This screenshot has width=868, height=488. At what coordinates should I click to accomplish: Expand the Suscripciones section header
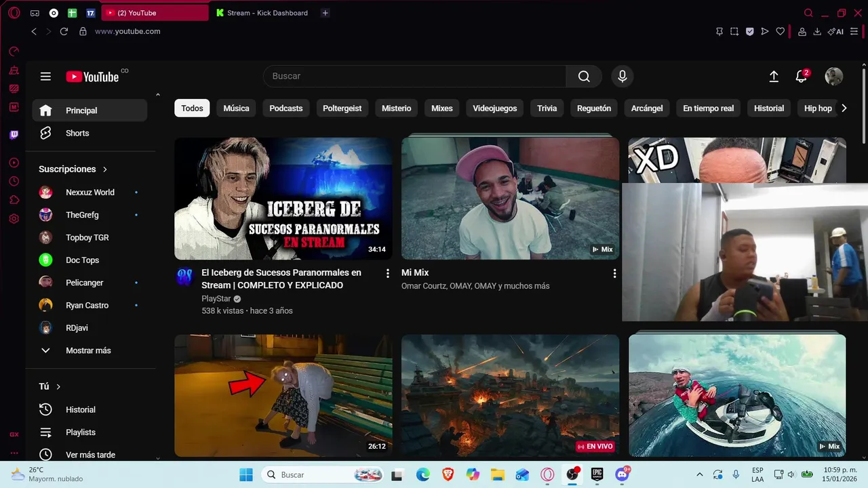(73, 169)
